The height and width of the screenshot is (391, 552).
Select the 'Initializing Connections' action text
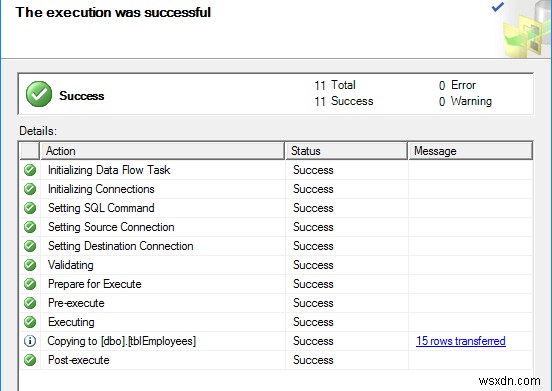point(101,189)
